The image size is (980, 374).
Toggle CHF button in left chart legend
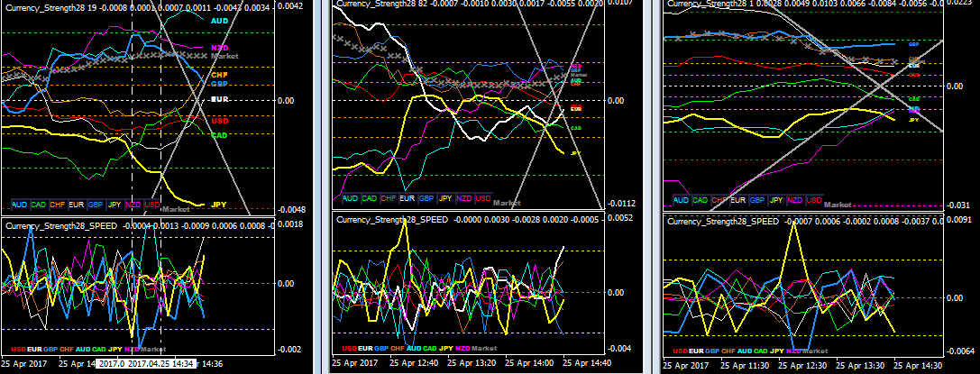point(58,205)
